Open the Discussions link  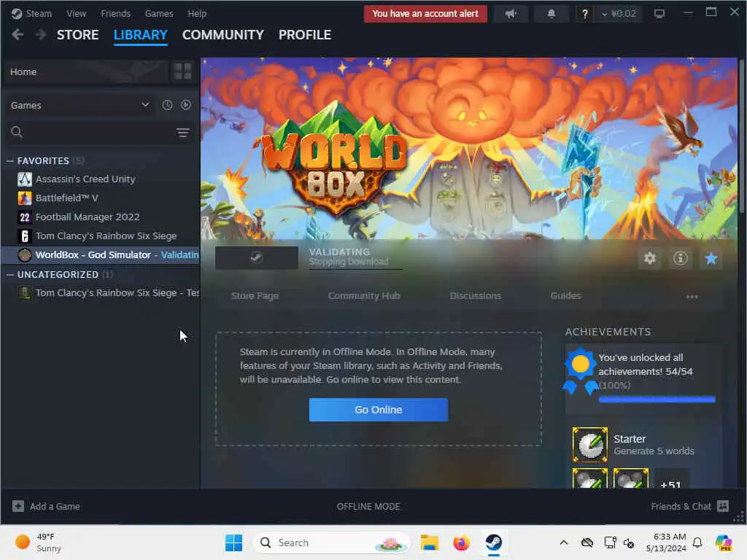(476, 296)
